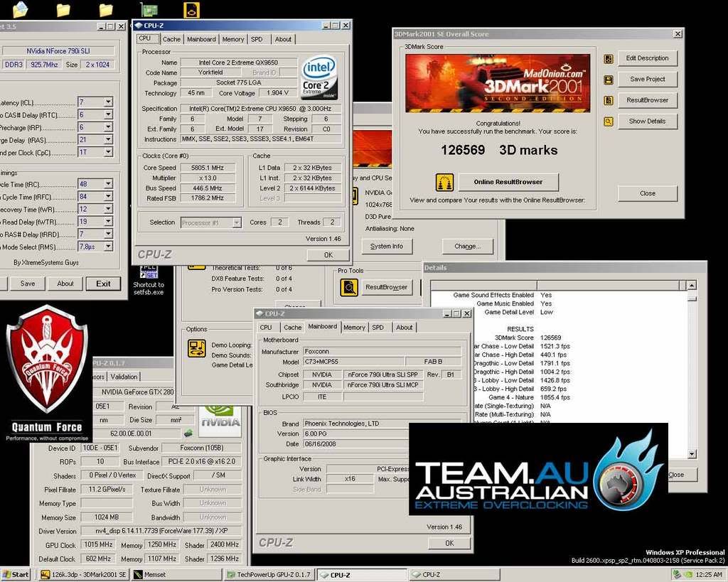
Task: Click the green card icon on the desktop
Action: click(x=149, y=10)
